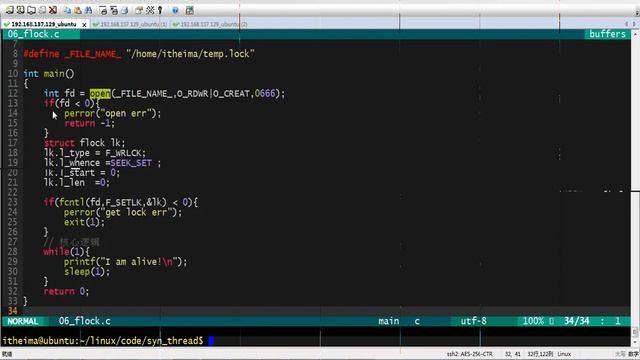640x360 pixels.
Task: Click 'struct flock lk;' declaration
Action: point(84,143)
